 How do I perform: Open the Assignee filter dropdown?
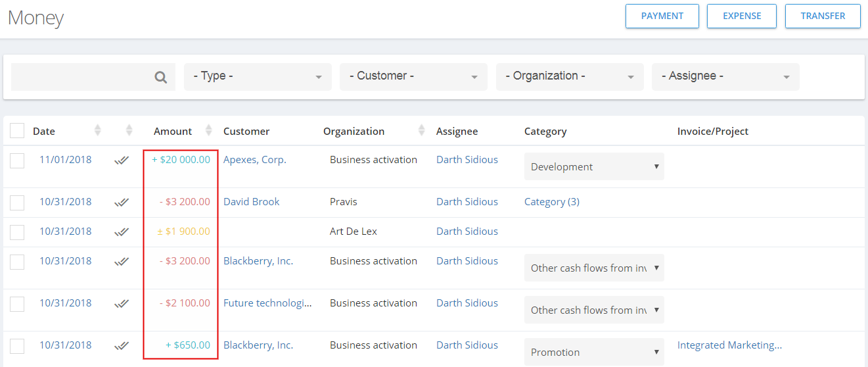coord(725,77)
